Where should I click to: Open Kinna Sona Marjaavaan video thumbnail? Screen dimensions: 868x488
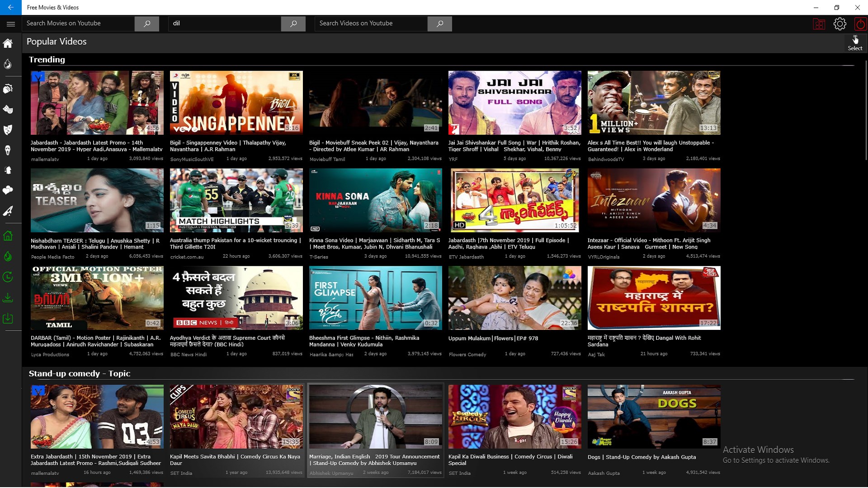375,200
